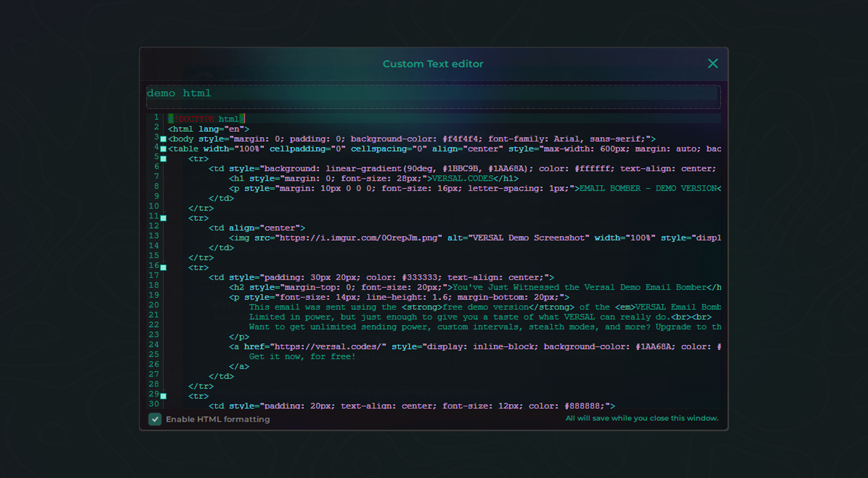Click the closing </a> tag on line 26
Viewport: 868px width, 478px height.
pyautogui.click(x=239, y=366)
